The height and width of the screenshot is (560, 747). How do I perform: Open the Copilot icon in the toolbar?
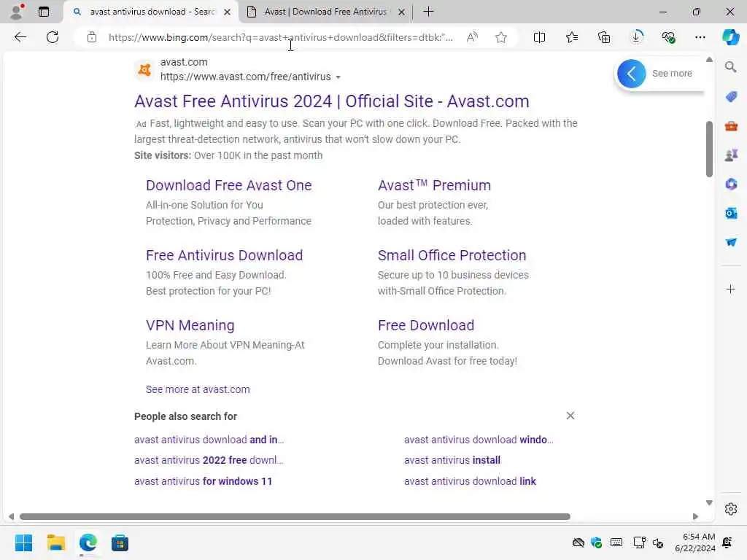click(x=730, y=37)
